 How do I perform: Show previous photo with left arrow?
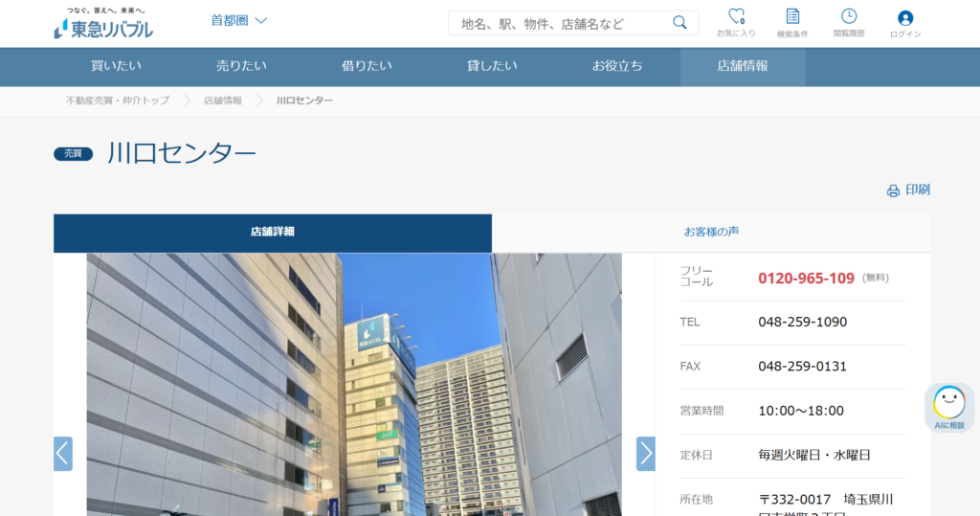63,454
